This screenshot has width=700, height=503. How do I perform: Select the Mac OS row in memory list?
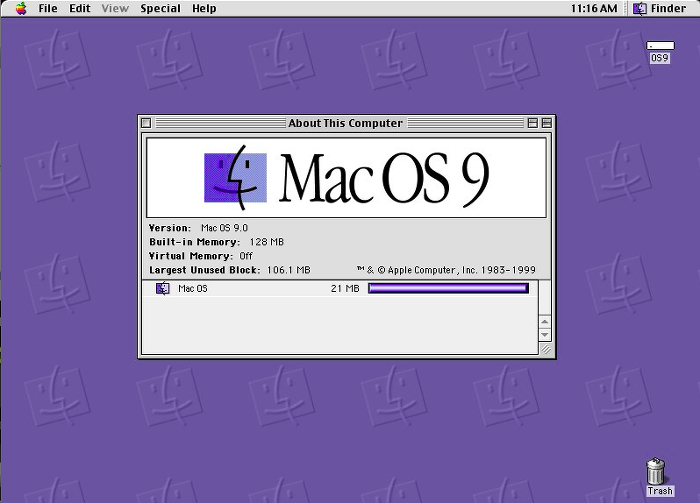click(340, 288)
